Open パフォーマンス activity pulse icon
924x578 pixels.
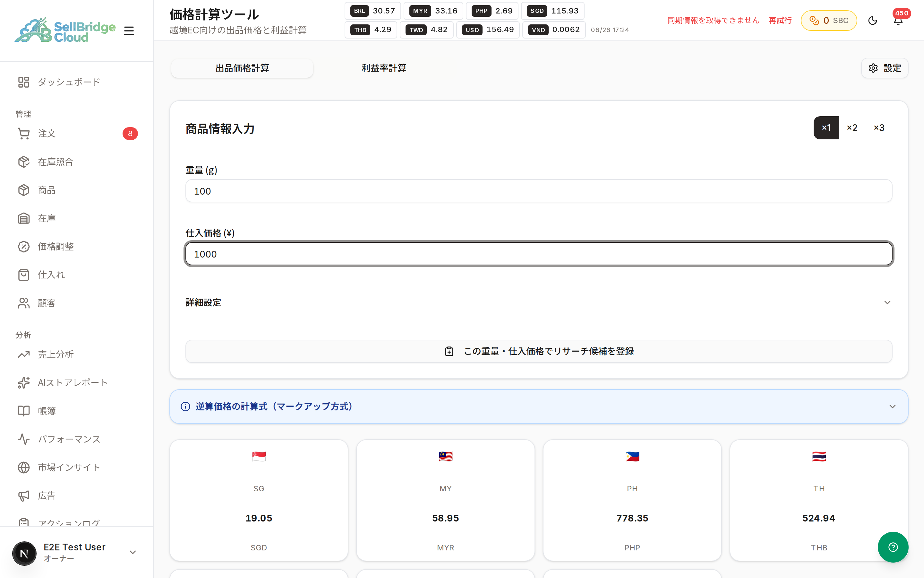pos(24,439)
